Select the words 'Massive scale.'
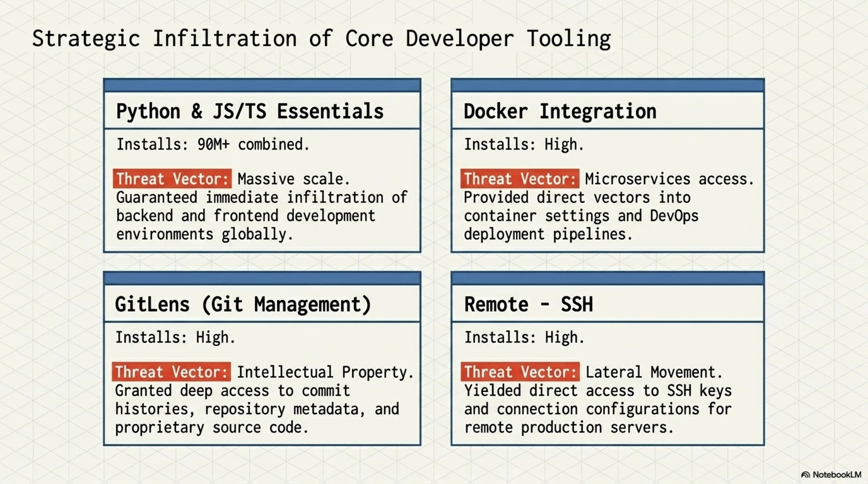The height and width of the screenshot is (484, 868). click(x=294, y=179)
